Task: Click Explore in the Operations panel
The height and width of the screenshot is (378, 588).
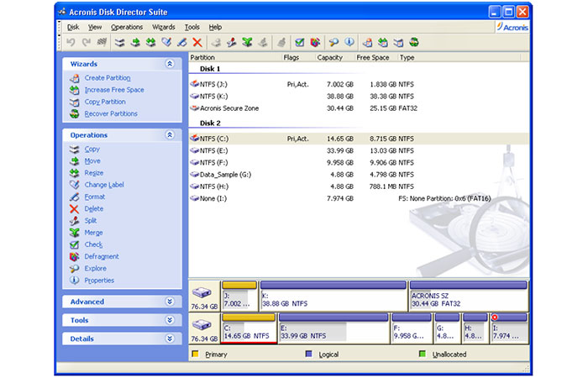Action: pyautogui.click(x=95, y=269)
